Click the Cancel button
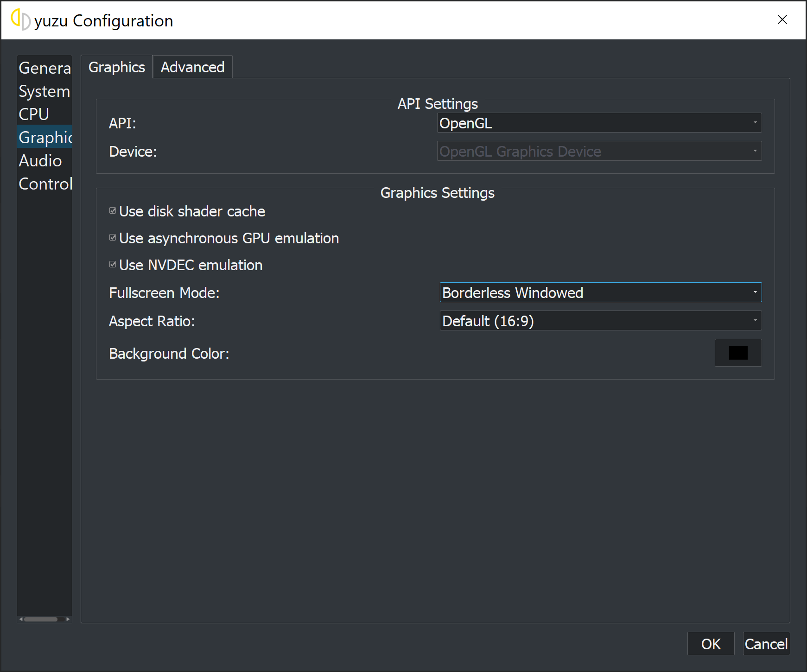Viewport: 807px width, 672px height. [767, 644]
